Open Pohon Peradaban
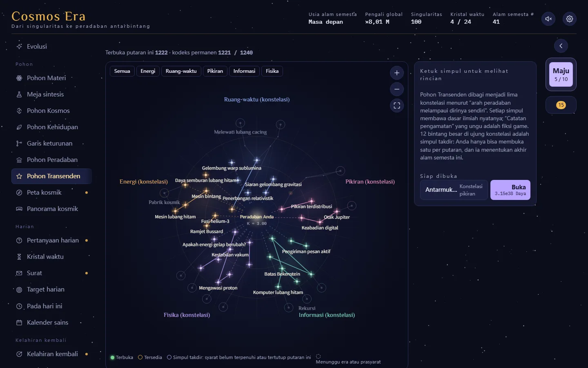The height and width of the screenshot is (368, 588). pos(51,160)
